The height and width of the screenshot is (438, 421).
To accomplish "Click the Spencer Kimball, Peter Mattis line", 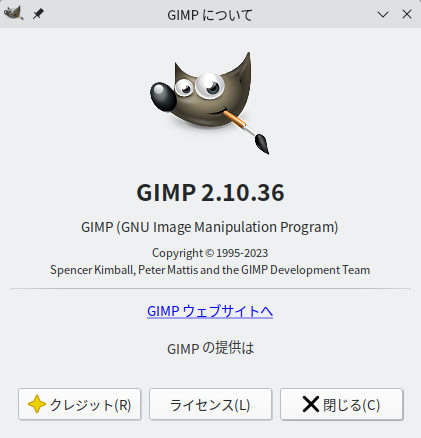I will tap(210, 270).
